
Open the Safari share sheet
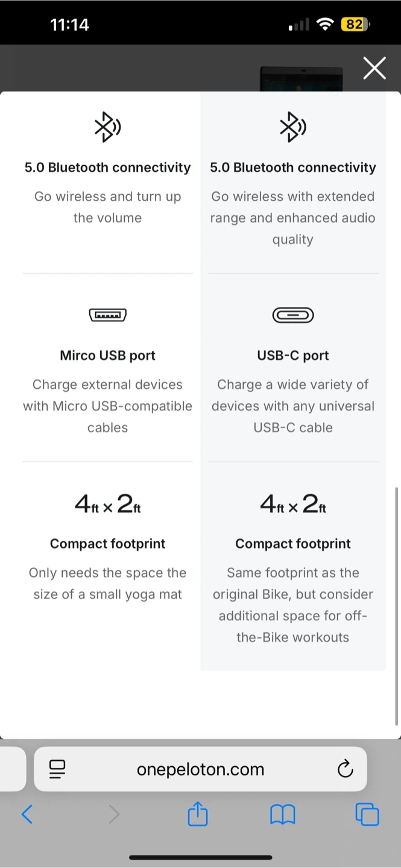[x=198, y=815]
